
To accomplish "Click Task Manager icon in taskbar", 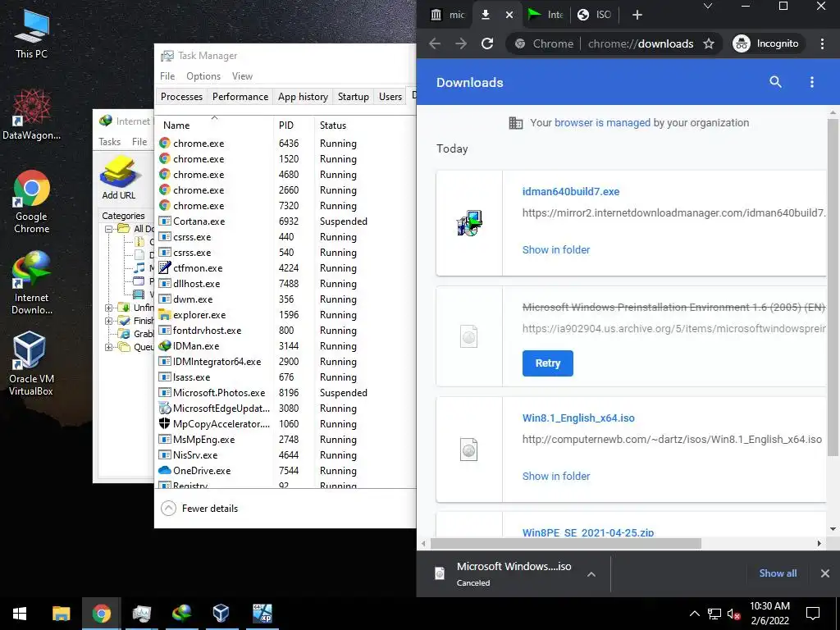I will tap(141, 614).
